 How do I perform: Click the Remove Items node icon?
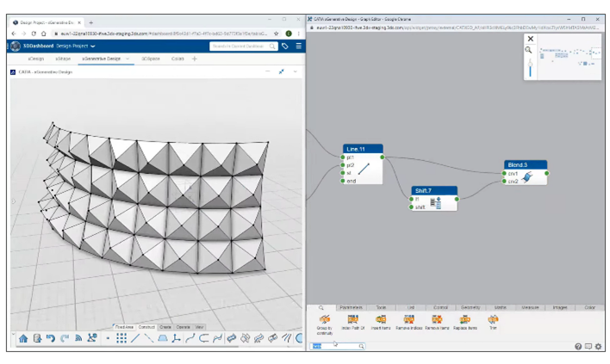point(437,319)
